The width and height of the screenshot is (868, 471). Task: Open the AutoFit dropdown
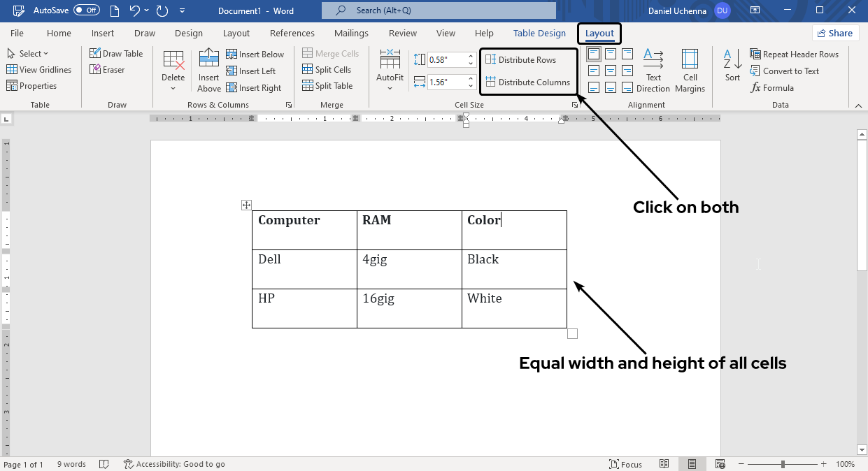click(x=390, y=88)
